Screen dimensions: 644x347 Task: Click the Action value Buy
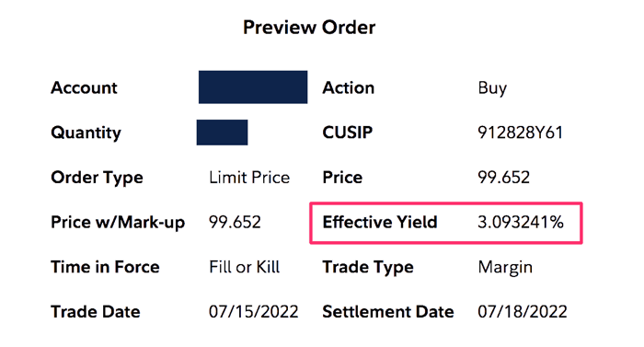[492, 88]
